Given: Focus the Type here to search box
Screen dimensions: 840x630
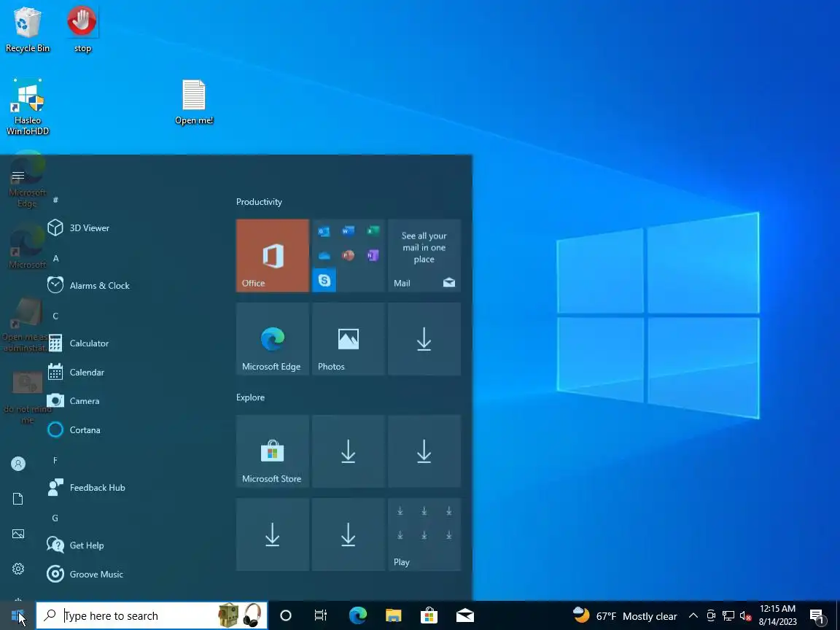Looking at the screenshot, I should click(x=152, y=615).
